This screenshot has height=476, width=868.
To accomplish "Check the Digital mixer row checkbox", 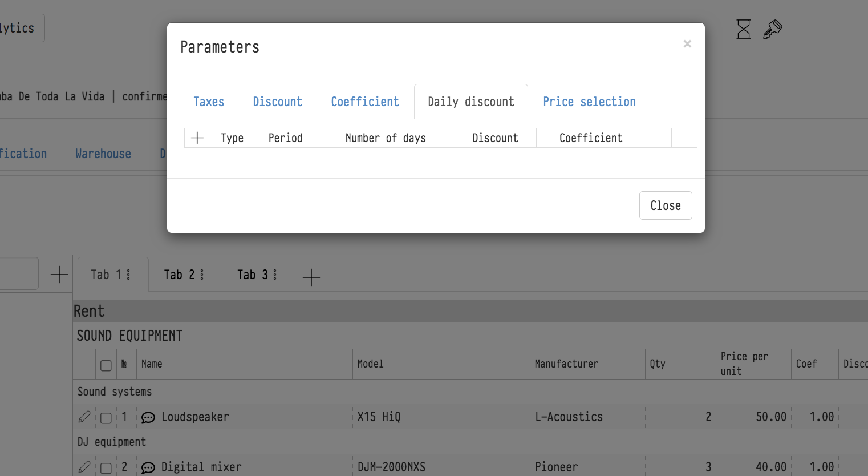I will 106,468.
